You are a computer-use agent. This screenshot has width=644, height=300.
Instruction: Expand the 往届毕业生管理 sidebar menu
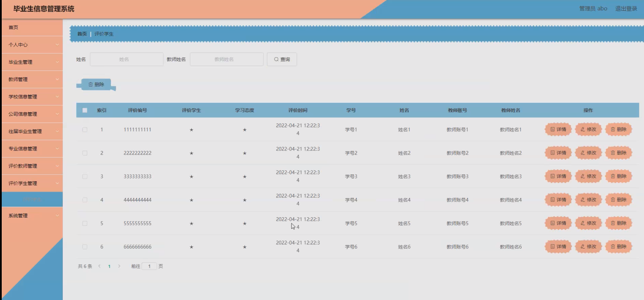pos(32,131)
